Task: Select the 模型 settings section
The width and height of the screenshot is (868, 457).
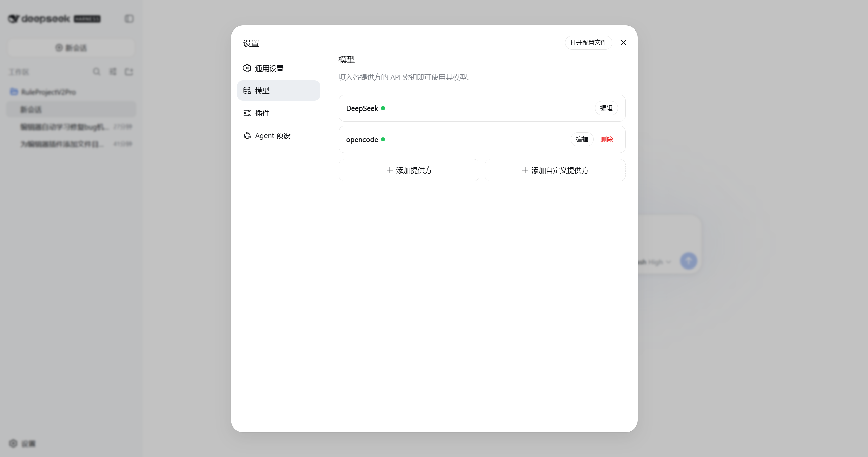Action: 278,91
